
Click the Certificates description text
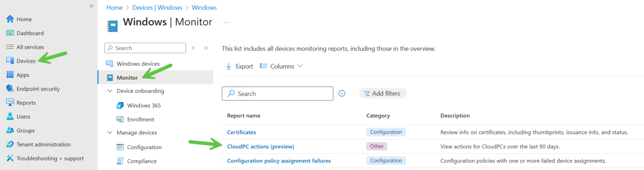(534, 132)
